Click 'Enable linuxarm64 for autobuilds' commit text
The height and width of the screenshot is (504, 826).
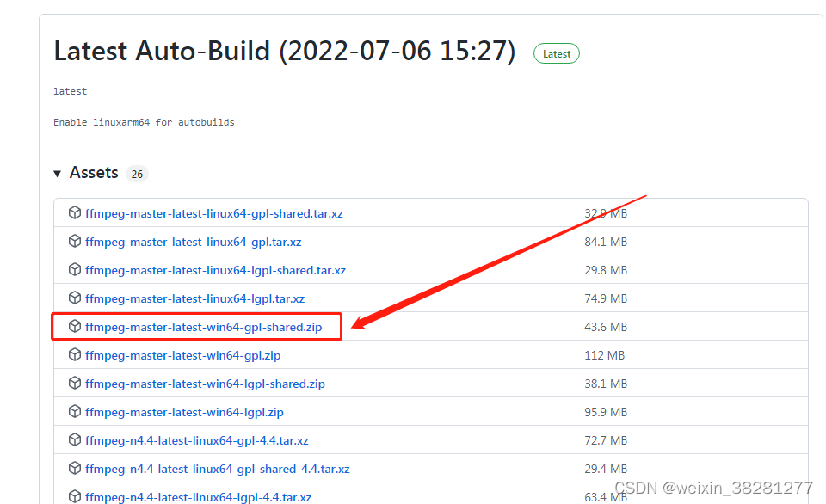pyautogui.click(x=144, y=122)
